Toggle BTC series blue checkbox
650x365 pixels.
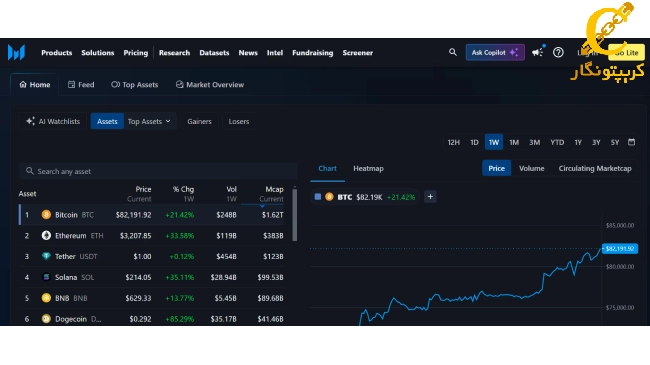pos(318,197)
